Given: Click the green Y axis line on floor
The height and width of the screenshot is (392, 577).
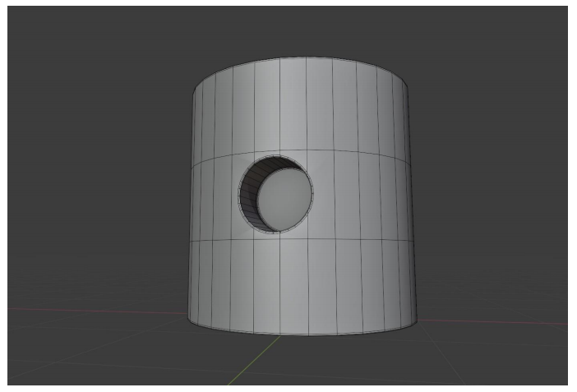Looking at the screenshot, I should coord(254,360).
